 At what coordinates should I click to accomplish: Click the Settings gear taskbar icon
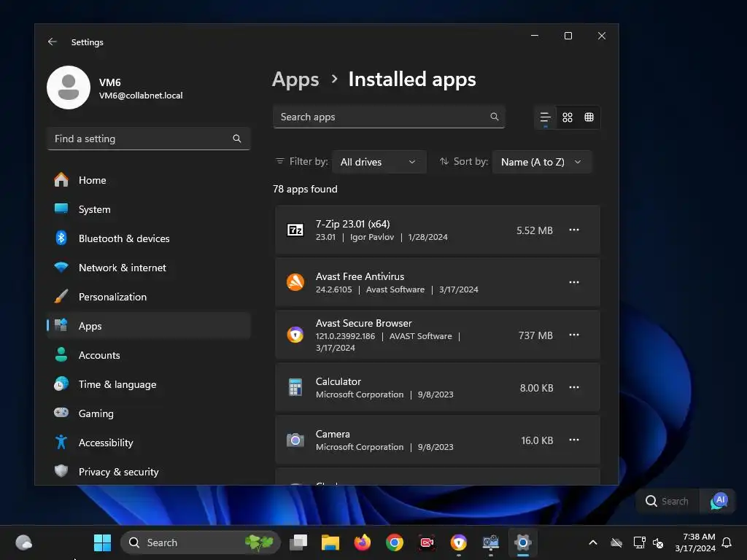coord(522,542)
